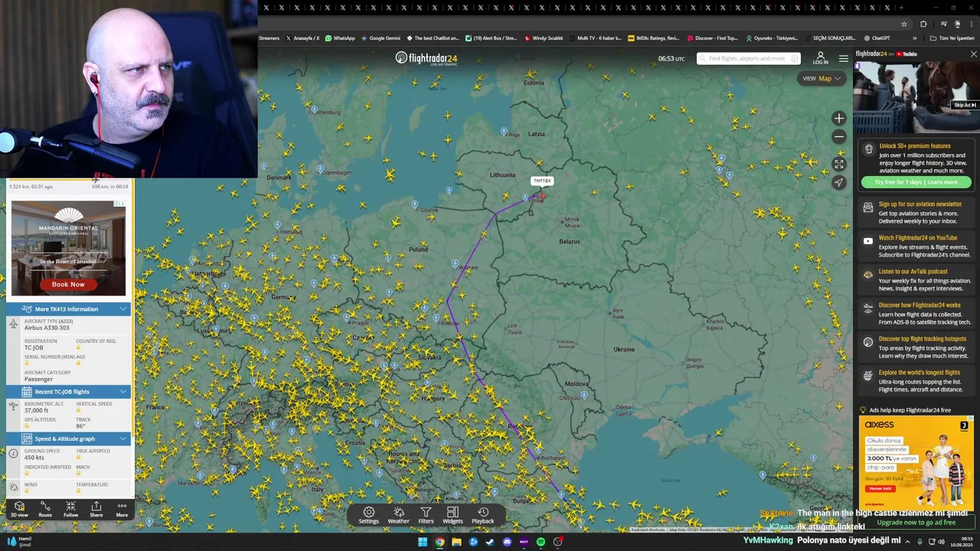This screenshot has height=551, width=980.
Task: Open the browser extensions puzzle icon
Action: (x=923, y=24)
